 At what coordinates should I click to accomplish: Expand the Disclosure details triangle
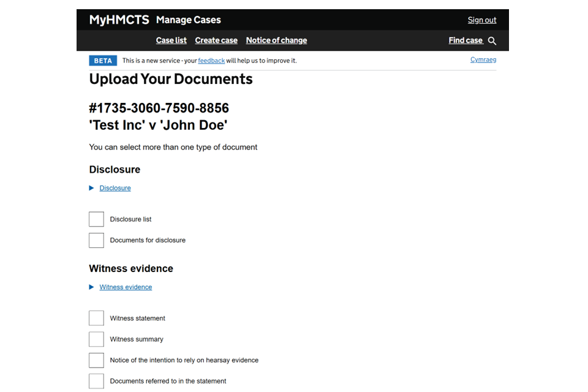92,188
